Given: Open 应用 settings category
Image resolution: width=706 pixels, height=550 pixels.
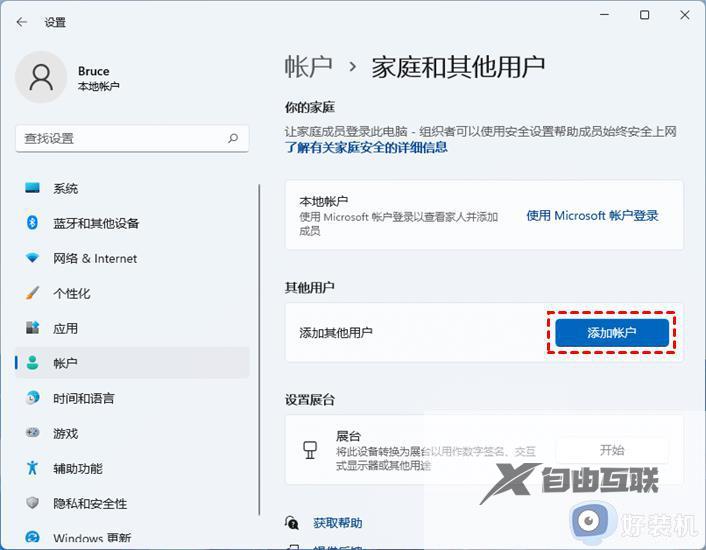Looking at the screenshot, I should 132,328.
